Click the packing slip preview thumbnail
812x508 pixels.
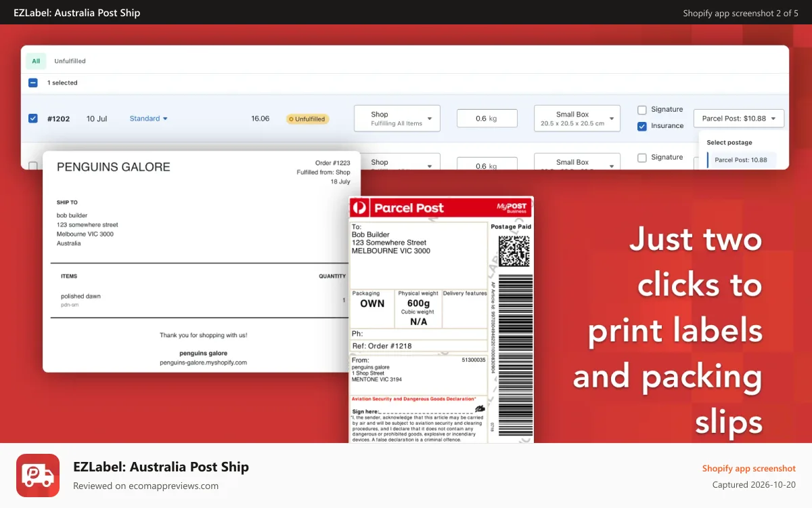point(202,261)
